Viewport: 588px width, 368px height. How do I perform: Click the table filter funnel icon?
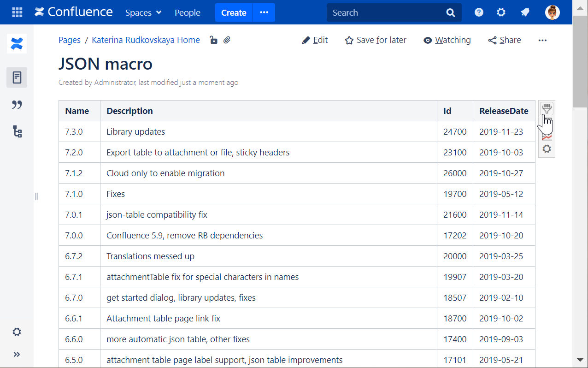pyautogui.click(x=547, y=109)
